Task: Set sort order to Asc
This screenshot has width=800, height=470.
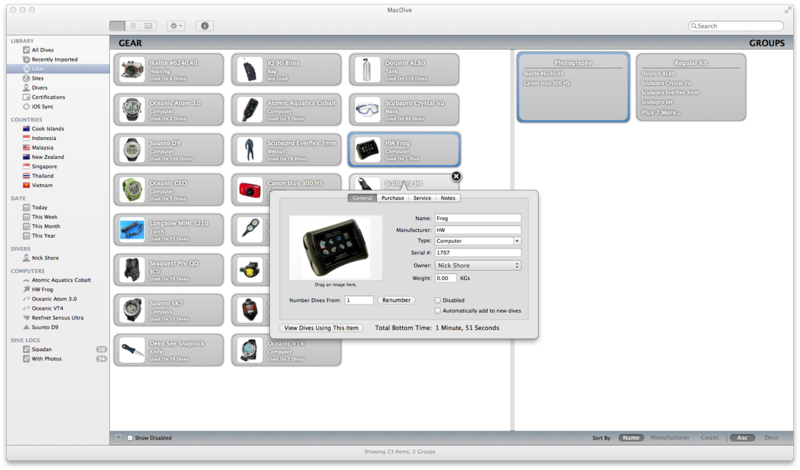Action: [742, 438]
